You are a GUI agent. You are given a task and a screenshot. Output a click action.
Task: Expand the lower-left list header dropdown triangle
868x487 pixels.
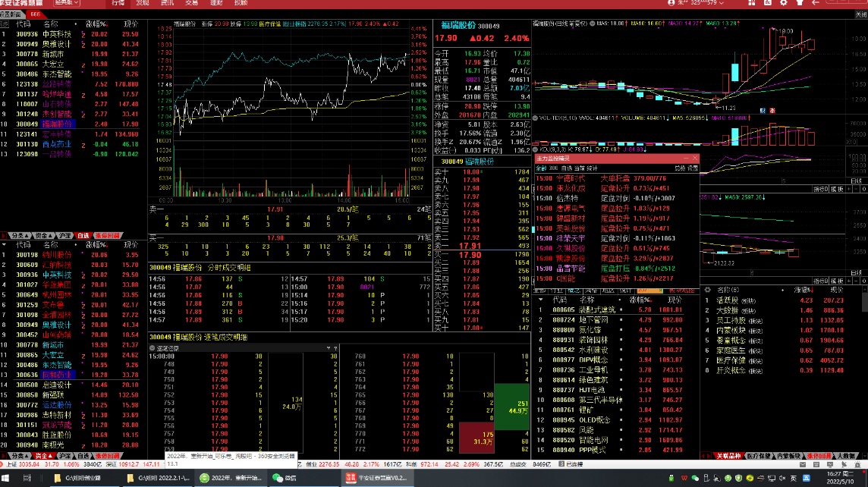click(4, 244)
